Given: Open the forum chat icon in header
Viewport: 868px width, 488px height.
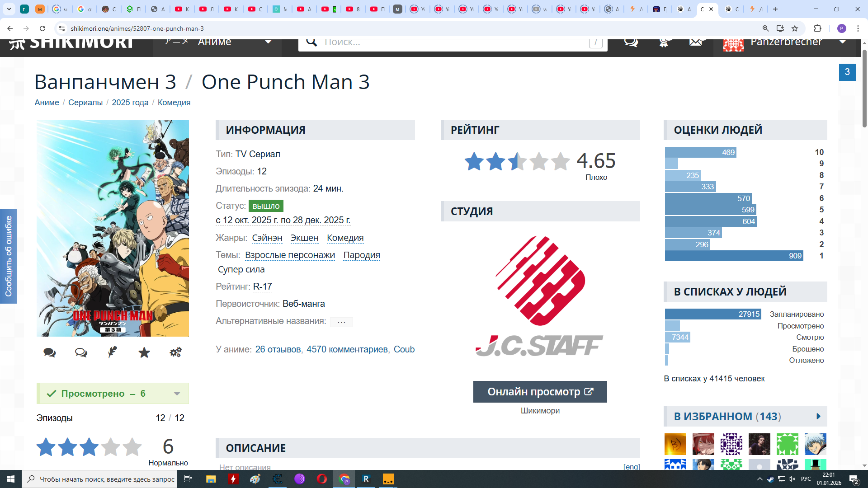Looking at the screenshot, I should pos(631,42).
